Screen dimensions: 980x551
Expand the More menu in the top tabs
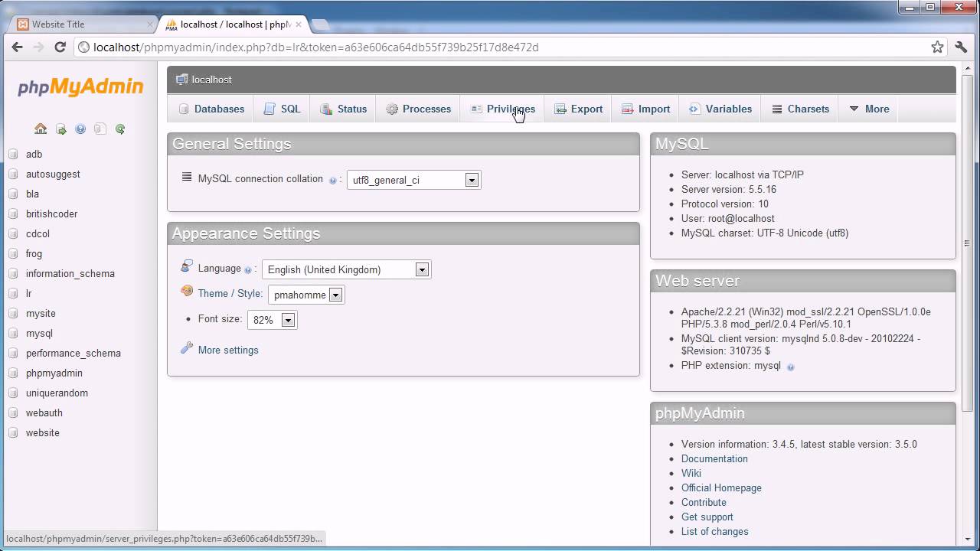point(869,109)
